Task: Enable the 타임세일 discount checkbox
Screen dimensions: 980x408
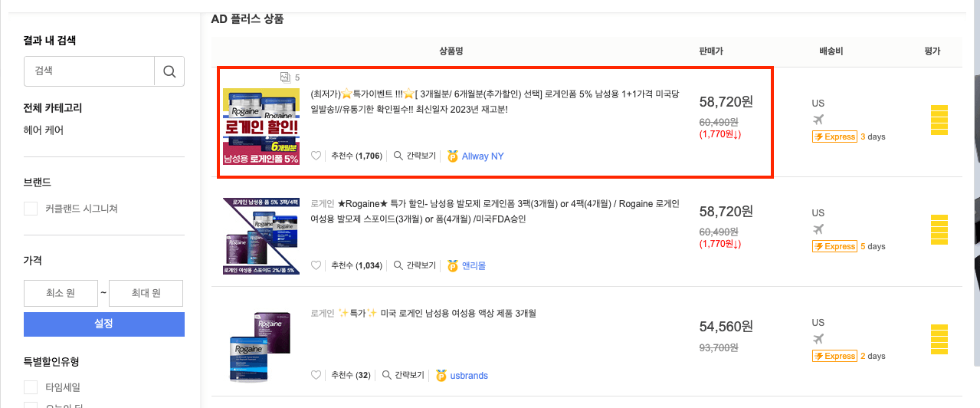Action: pyautogui.click(x=31, y=387)
